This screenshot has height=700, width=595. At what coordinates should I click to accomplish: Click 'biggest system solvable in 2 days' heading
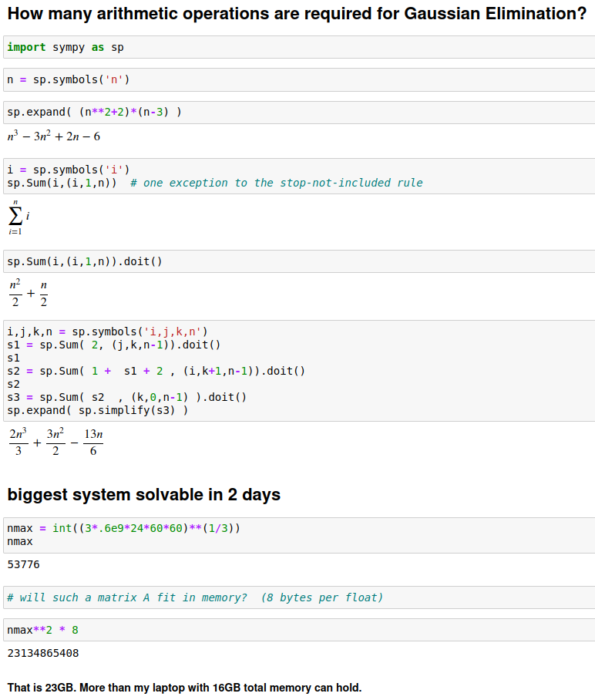tap(143, 495)
